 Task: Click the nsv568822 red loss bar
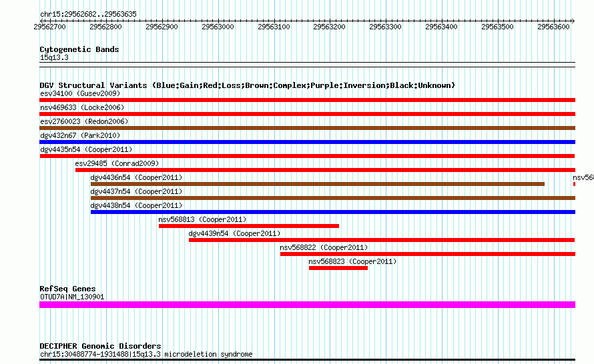point(428,254)
